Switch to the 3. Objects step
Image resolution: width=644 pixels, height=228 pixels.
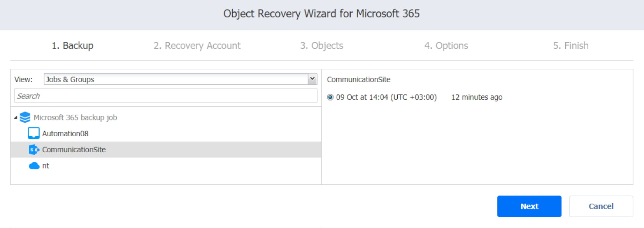click(x=322, y=46)
